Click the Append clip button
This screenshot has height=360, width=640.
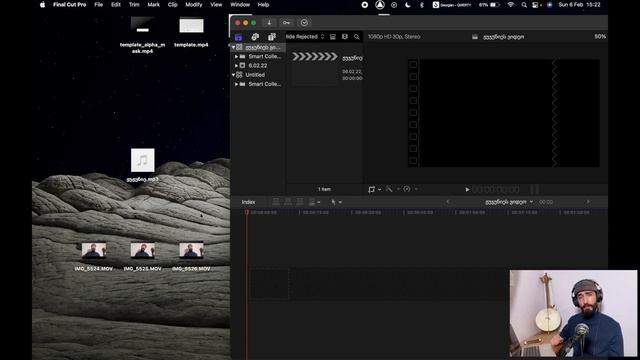coord(300,202)
